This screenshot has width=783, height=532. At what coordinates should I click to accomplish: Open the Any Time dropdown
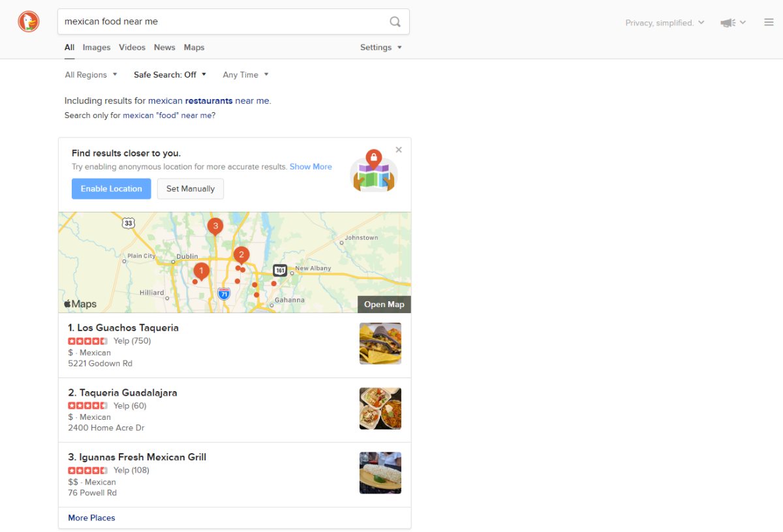[245, 75]
